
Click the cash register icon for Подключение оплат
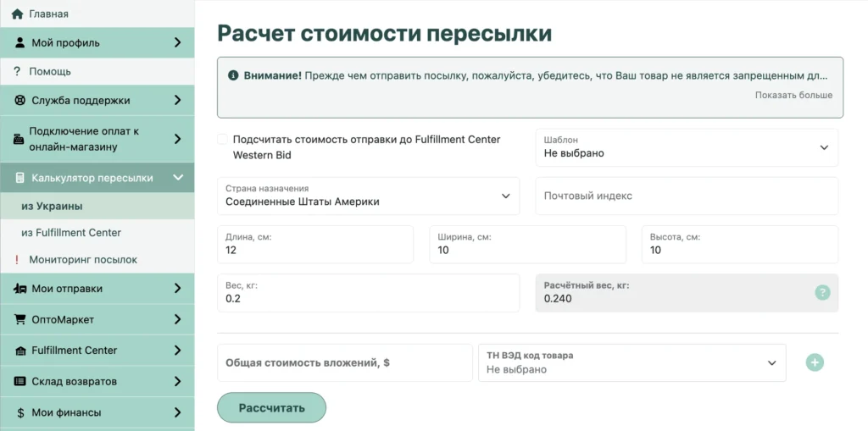[x=19, y=140]
